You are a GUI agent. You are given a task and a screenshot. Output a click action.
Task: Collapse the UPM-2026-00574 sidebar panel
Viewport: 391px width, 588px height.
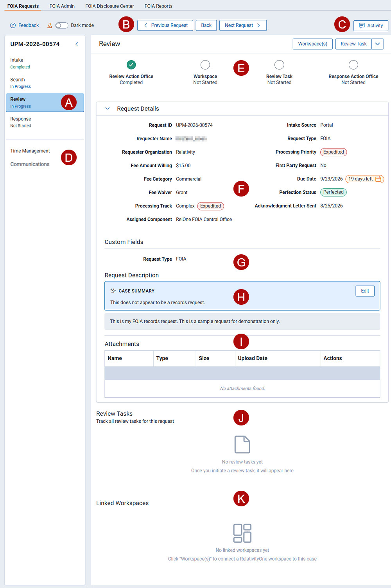(x=77, y=44)
